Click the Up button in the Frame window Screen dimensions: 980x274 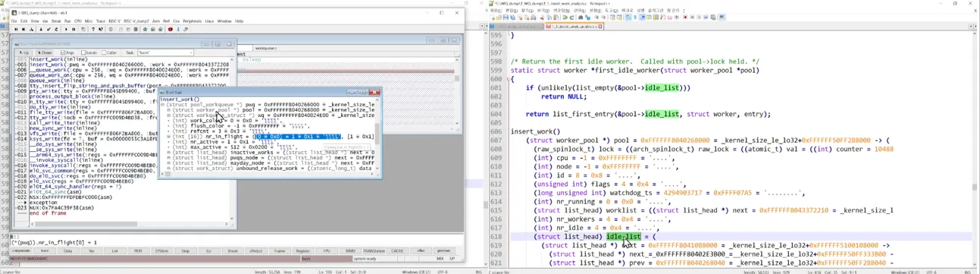pyautogui.click(x=24, y=52)
